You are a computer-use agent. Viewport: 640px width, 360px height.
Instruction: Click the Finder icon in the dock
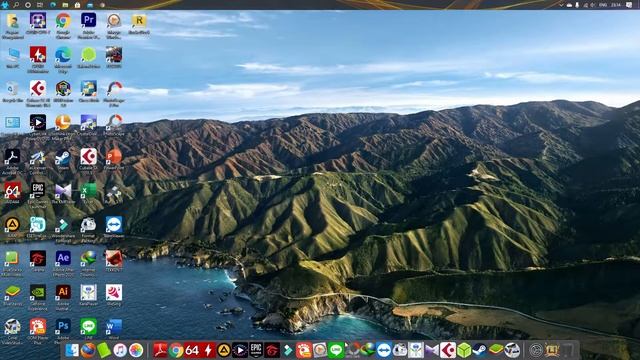[72, 350]
